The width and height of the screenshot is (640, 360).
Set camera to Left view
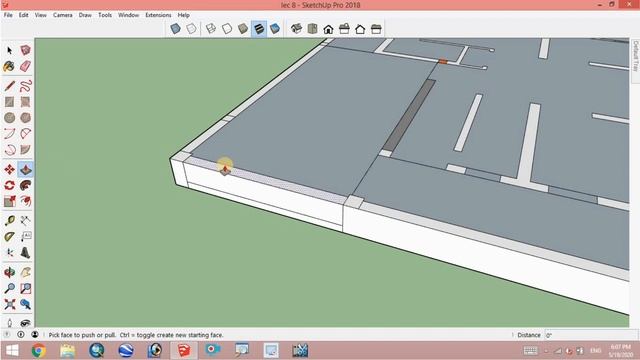376,29
